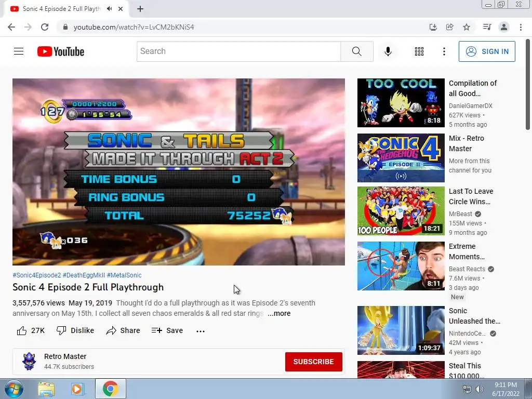Open the Mix - Retro Master title
The height and width of the screenshot is (399, 532).
click(466, 143)
